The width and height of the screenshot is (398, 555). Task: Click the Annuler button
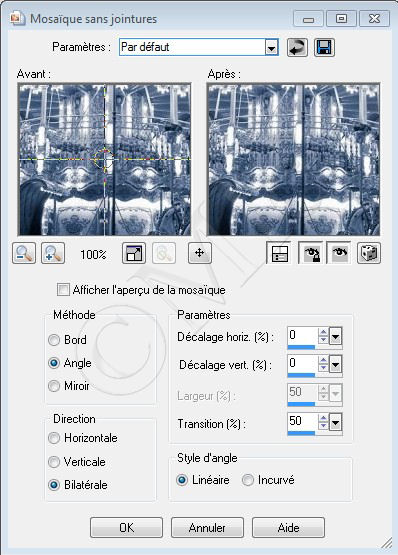207,527
